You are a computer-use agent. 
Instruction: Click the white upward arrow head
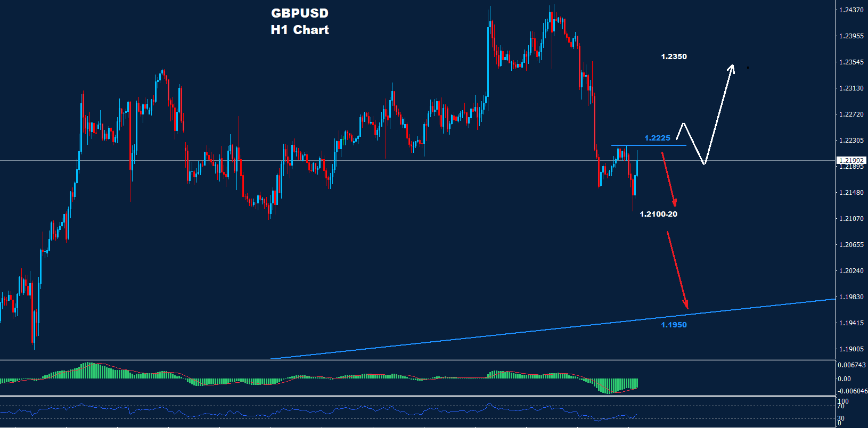(732, 68)
